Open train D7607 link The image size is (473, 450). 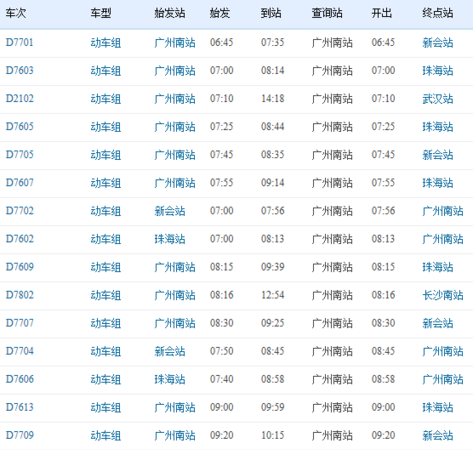pyautogui.click(x=20, y=183)
